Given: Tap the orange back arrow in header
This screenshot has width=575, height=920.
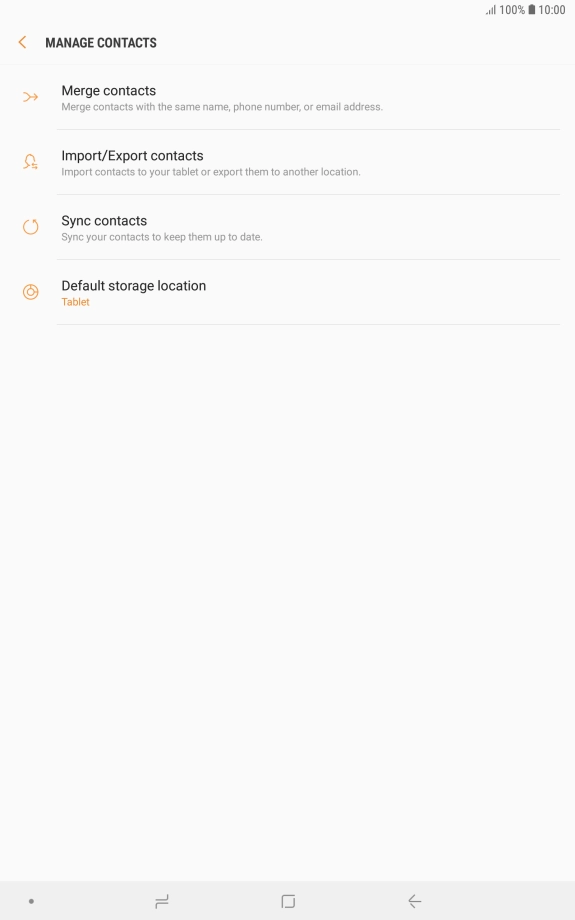Looking at the screenshot, I should point(22,42).
